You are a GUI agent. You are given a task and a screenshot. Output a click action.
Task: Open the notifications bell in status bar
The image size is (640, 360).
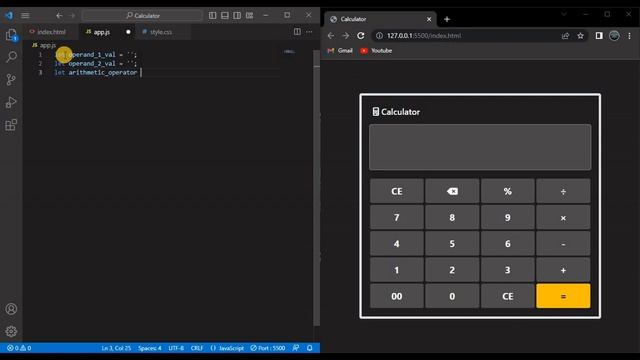tap(309, 348)
